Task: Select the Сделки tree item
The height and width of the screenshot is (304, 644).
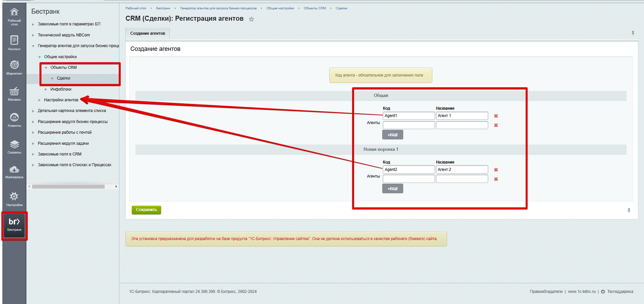Action: (x=64, y=78)
